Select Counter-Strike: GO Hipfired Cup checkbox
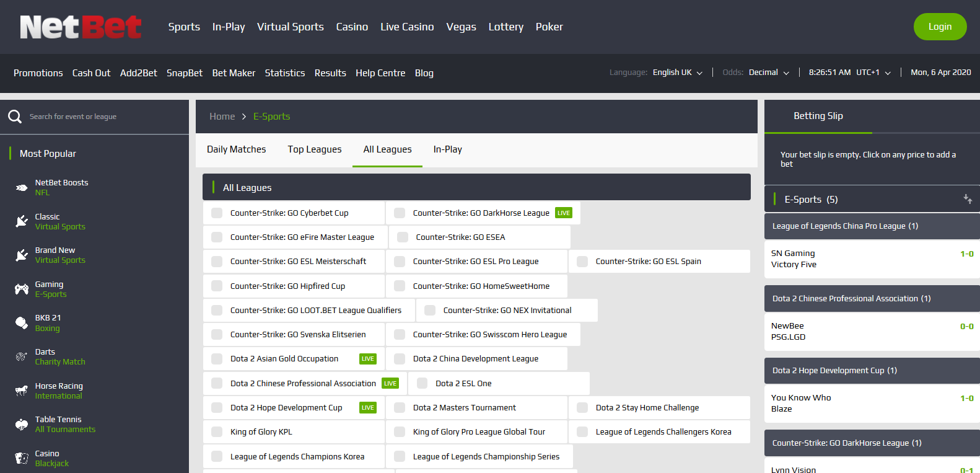 [217, 286]
